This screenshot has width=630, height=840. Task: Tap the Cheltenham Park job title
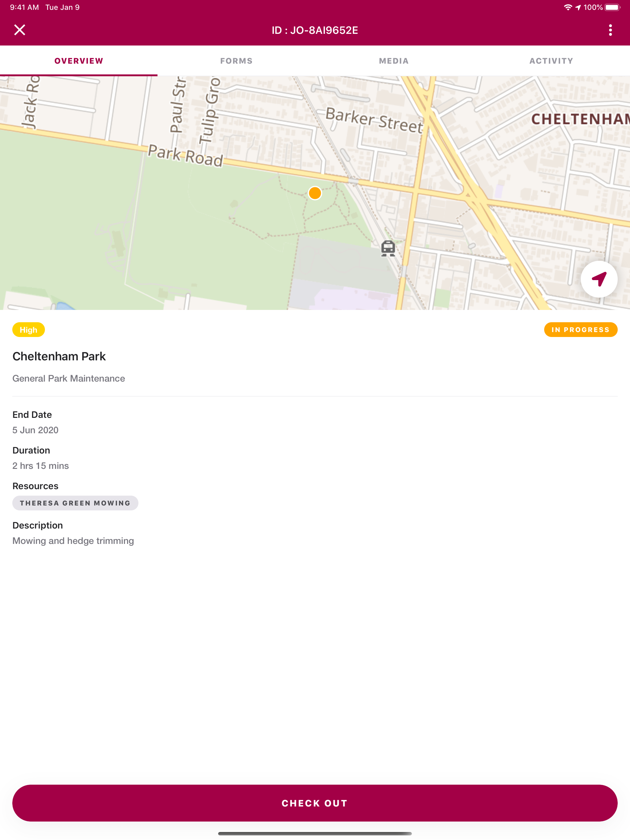pyautogui.click(x=59, y=356)
